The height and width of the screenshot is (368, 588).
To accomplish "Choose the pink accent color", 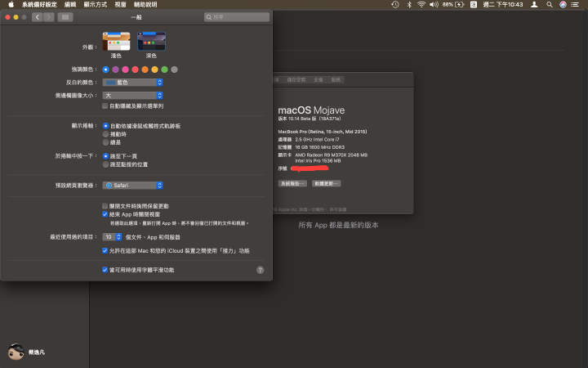I will tap(125, 70).
